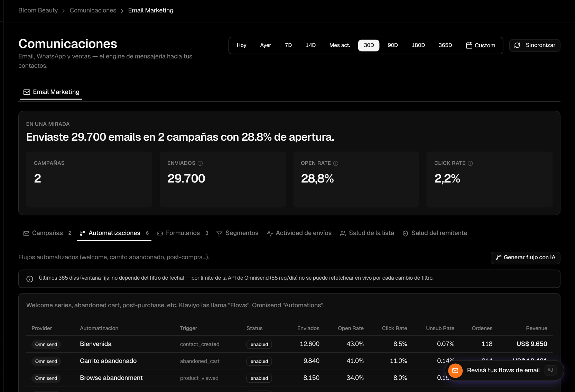The height and width of the screenshot is (392, 575).
Task: Open Revisá tus flows de email assistant
Action: pyautogui.click(x=504, y=371)
